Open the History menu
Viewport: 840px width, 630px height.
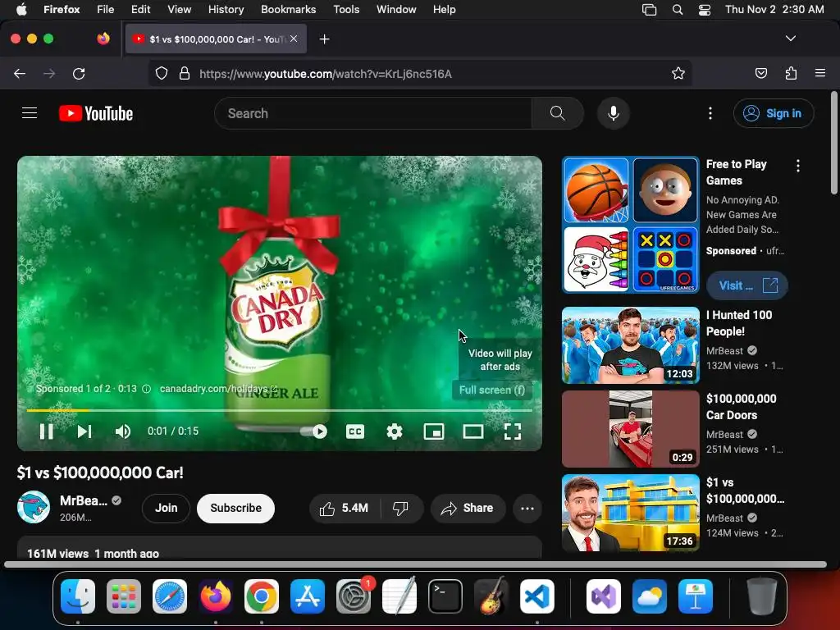click(226, 9)
